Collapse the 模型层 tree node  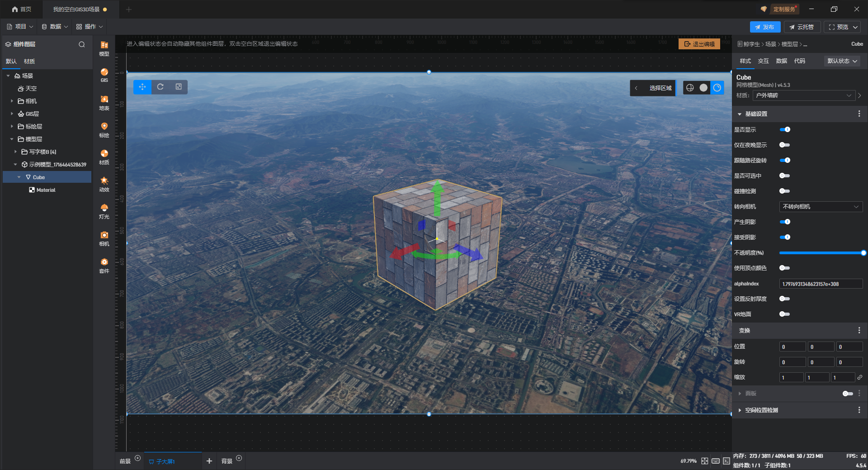click(12, 139)
